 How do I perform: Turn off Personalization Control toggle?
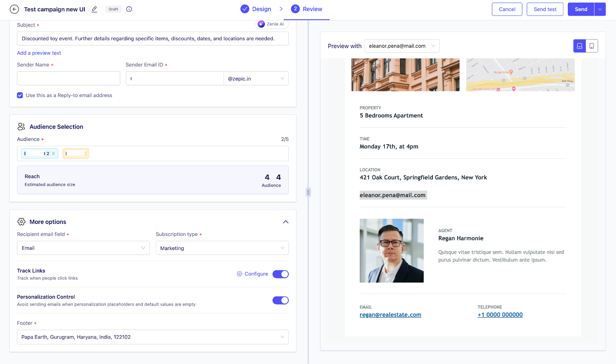coord(280,301)
